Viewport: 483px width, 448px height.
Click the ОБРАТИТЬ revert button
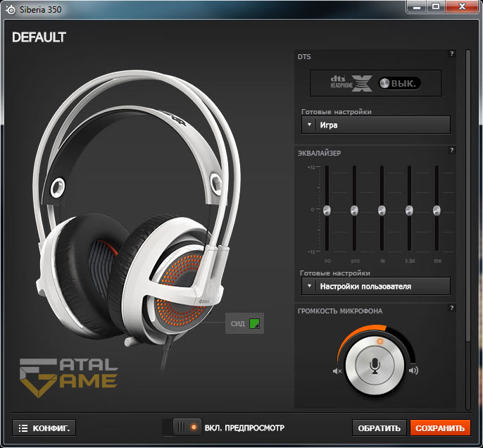(x=379, y=428)
